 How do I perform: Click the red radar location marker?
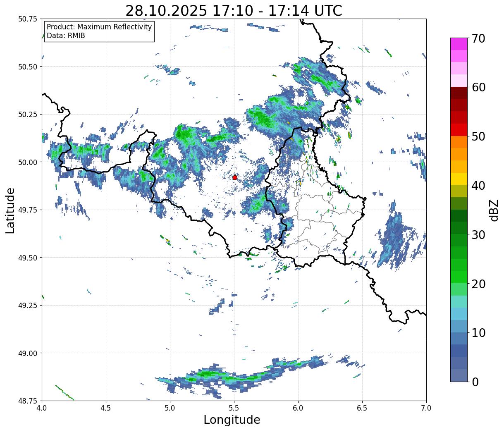[x=235, y=177]
